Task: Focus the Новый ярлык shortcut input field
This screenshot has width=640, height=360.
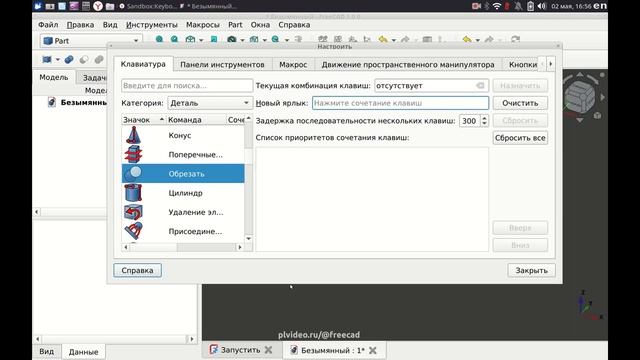Action: pos(400,103)
